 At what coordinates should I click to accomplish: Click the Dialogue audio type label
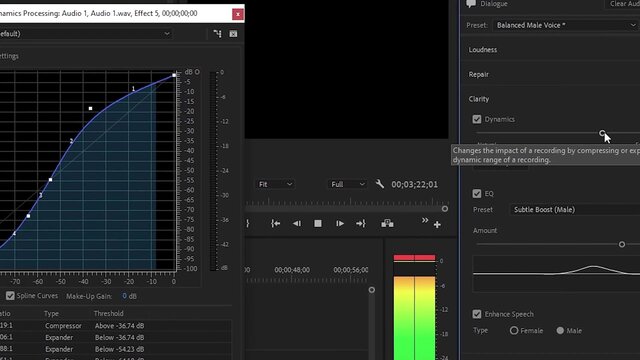click(x=494, y=4)
